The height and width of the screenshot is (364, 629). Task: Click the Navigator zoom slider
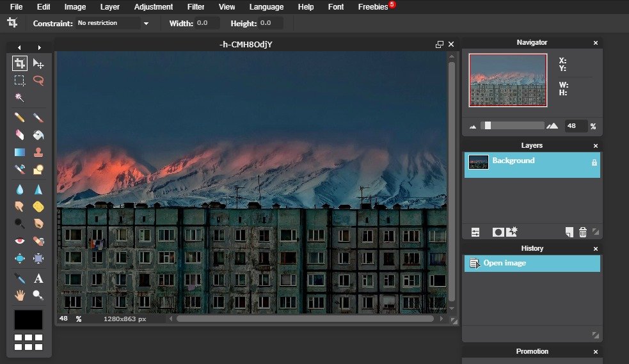tap(488, 126)
